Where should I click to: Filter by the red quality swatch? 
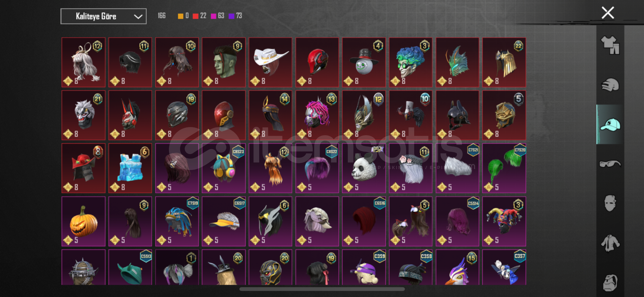(196, 16)
